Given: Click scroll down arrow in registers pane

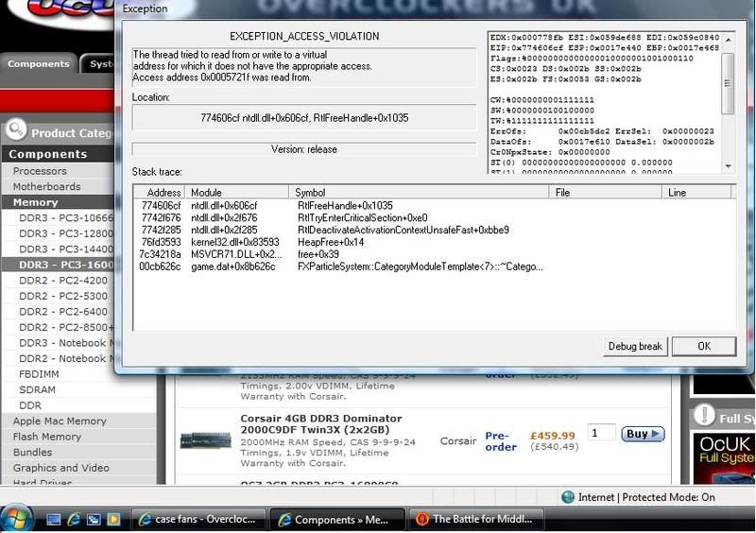Looking at the screenshot, I should tap(728, 166).
